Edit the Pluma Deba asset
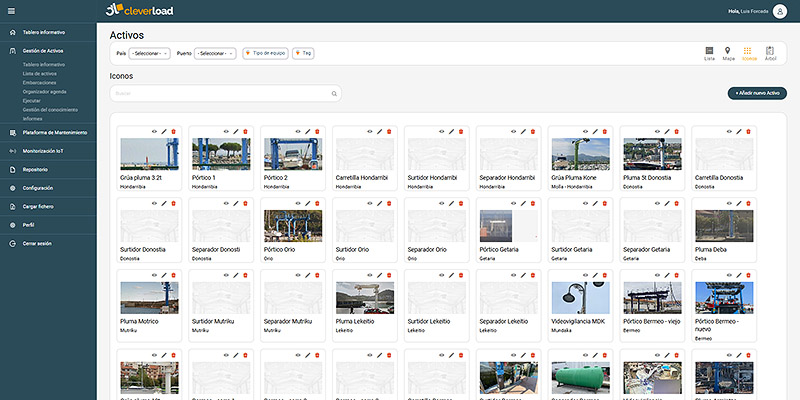This screenshot has height=400, width=800. (x=739, y=204)
